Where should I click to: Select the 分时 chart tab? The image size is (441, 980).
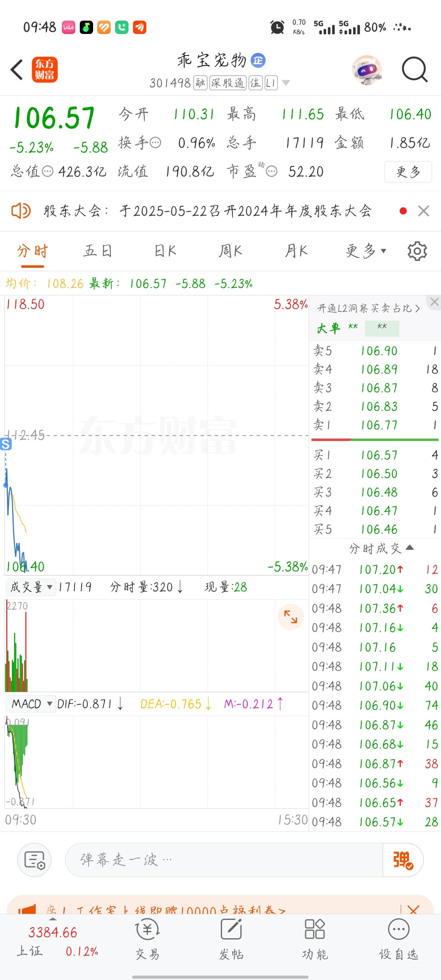(x=32, y=251)
